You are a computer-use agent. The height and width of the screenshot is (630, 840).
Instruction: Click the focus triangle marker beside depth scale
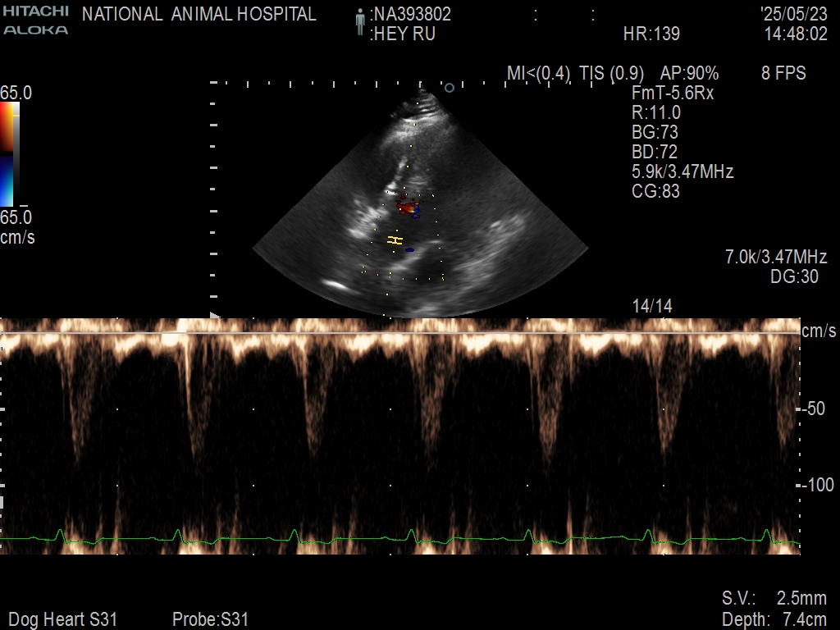pos(216,315)
